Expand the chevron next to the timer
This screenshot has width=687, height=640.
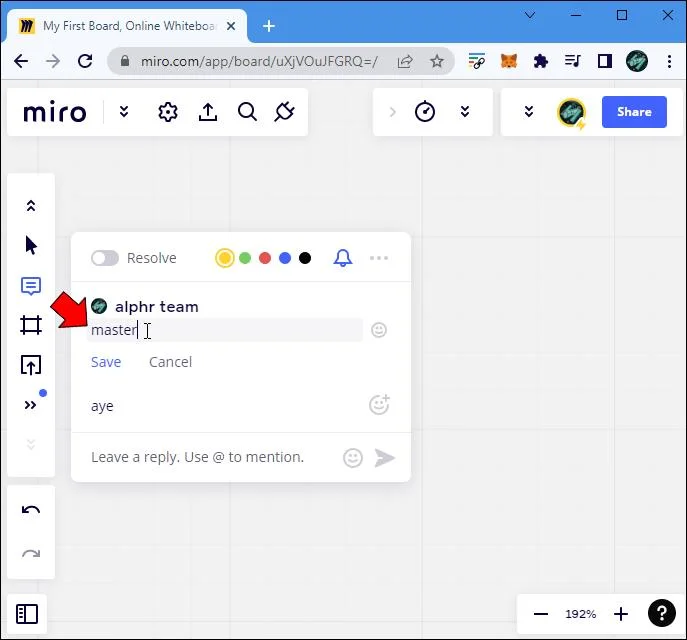[465, 112]
